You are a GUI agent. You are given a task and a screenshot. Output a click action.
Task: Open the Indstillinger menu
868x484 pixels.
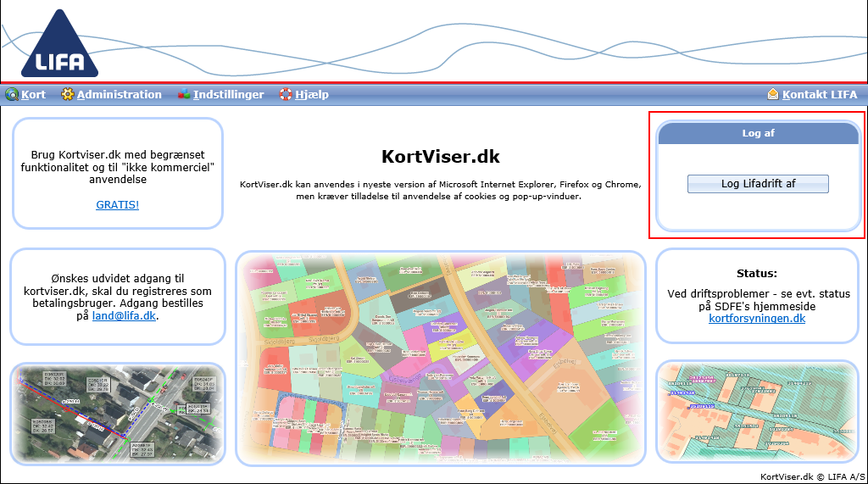click(228, 95)
